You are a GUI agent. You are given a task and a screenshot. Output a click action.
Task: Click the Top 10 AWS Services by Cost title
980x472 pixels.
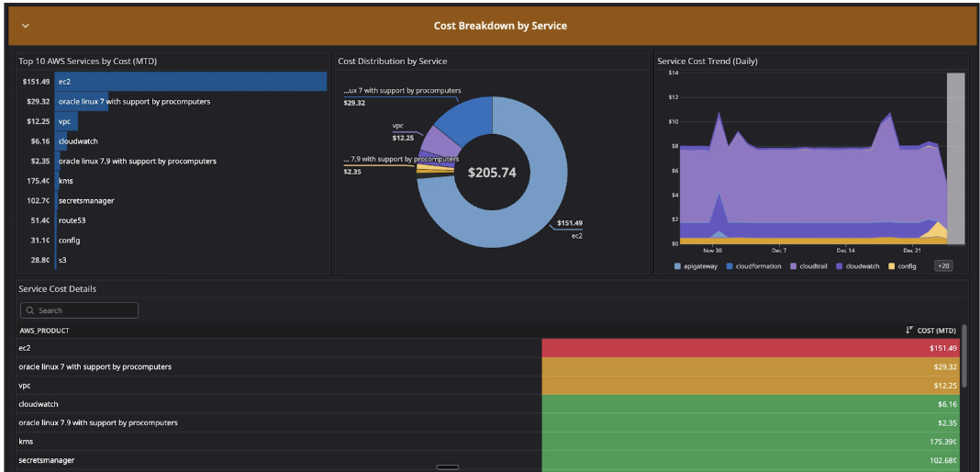(87, 62)
